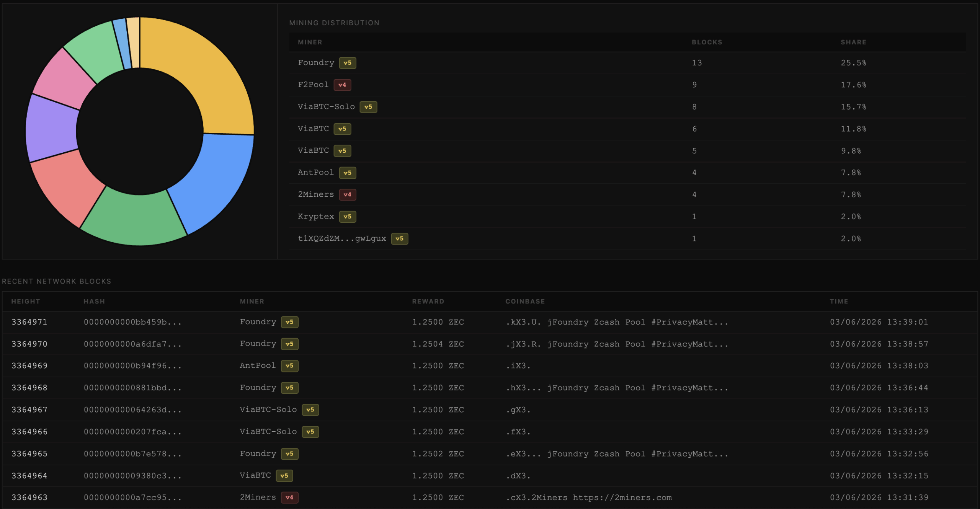Click the HASH column header
This screenshot has width=980, height=509.
click(x=94, y=302)
